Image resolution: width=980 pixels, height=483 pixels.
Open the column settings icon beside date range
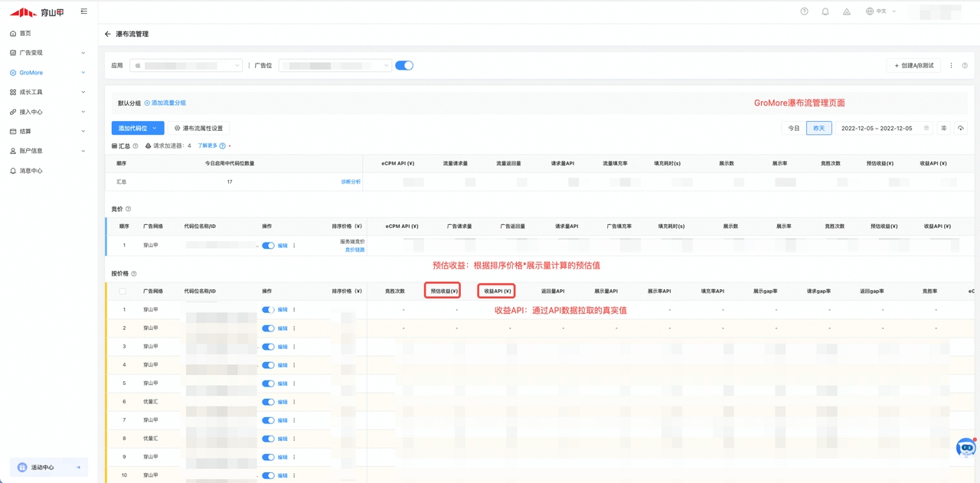click(x=944, y=129)
